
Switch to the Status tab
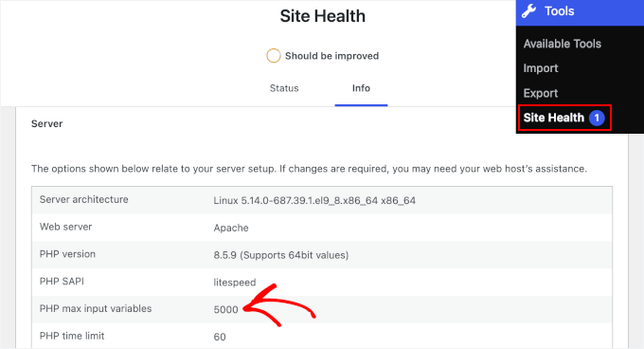284,88
